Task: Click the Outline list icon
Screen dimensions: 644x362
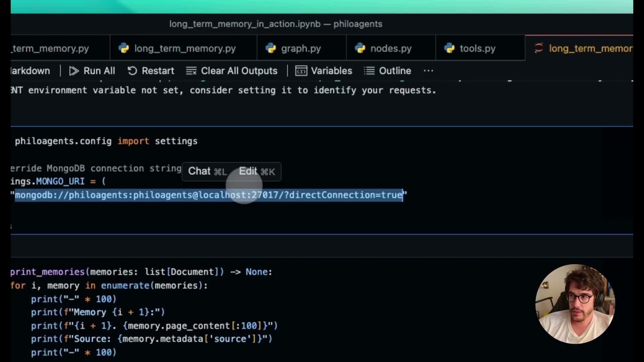Action: coord(369,71)
